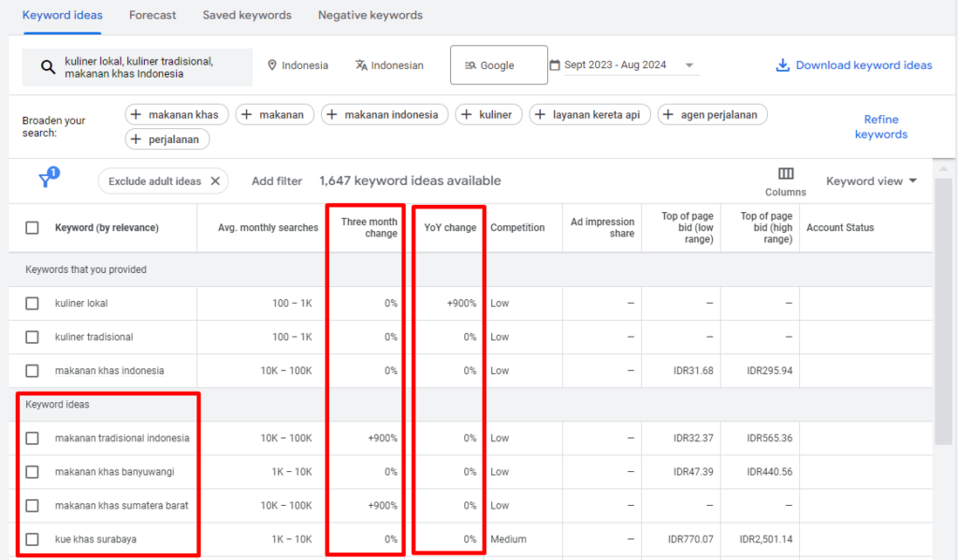This screenshot has height=560, width=958.
Task: Click the search magnifier icon
Action: [48, 67]
